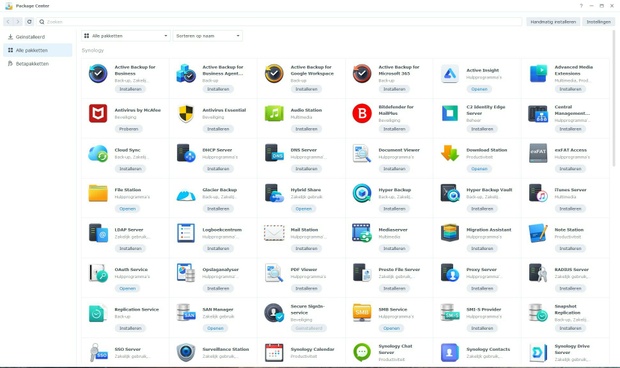Click Openen for Hybrid Share
Viewport: 620px width, 368px height.
[x=303, y=209]
